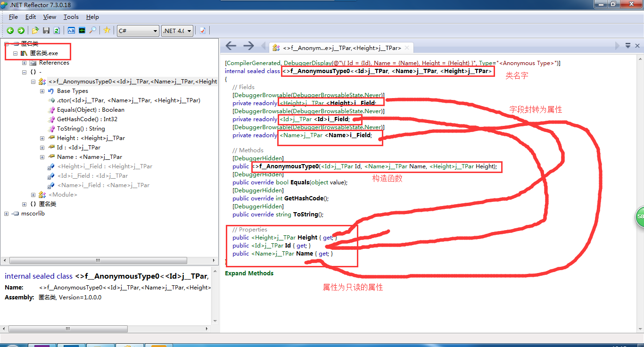Open the File menu
The width and height of the screenshot is (644, 347).
tap(13, 17)
